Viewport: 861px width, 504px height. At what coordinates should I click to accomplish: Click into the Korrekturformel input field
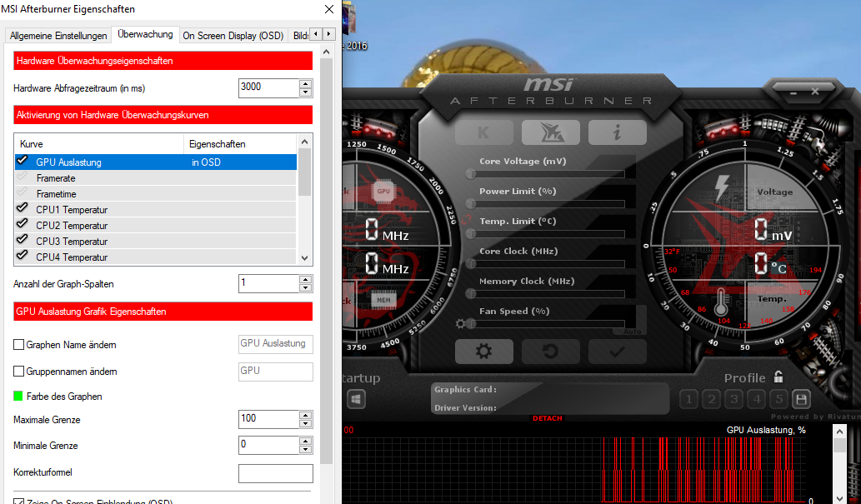tap(276, 473)
